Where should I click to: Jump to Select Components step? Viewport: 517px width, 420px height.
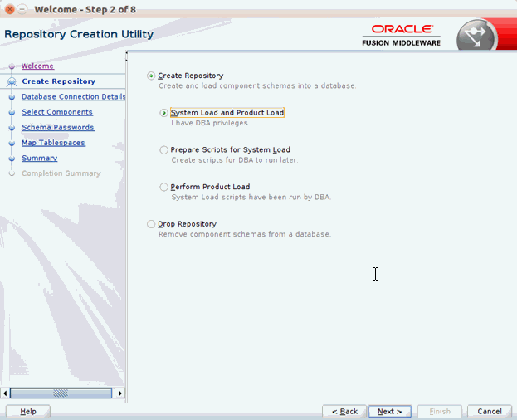[x=57, y=112]
